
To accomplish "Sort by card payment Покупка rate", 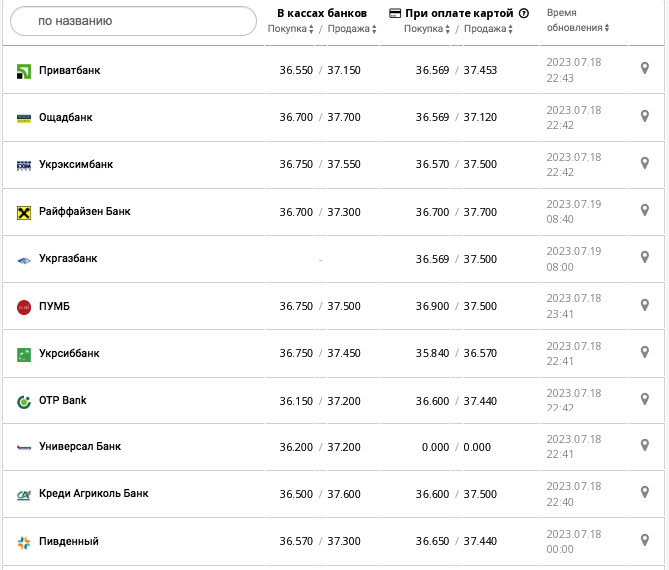I will (x=428, y=29).
